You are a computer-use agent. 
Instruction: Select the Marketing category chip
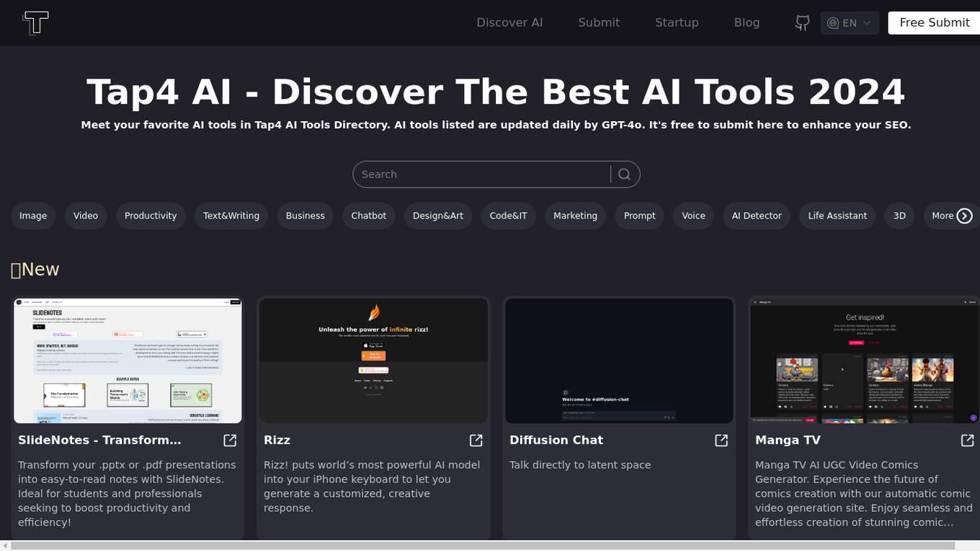point(575,216)
